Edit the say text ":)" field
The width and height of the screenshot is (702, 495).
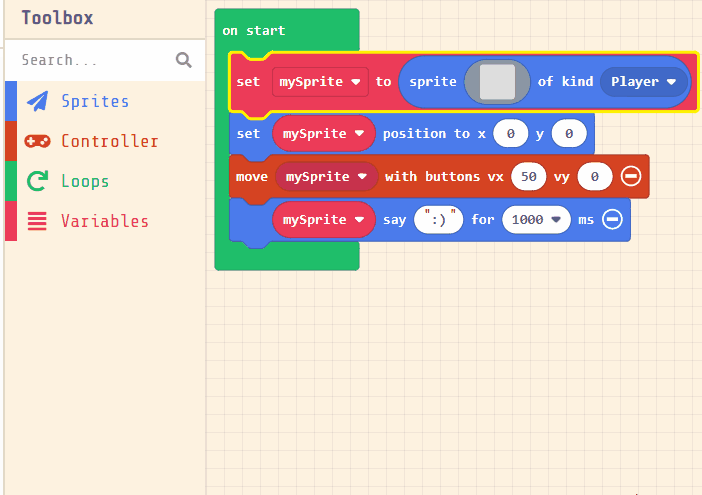click(439, 219)
